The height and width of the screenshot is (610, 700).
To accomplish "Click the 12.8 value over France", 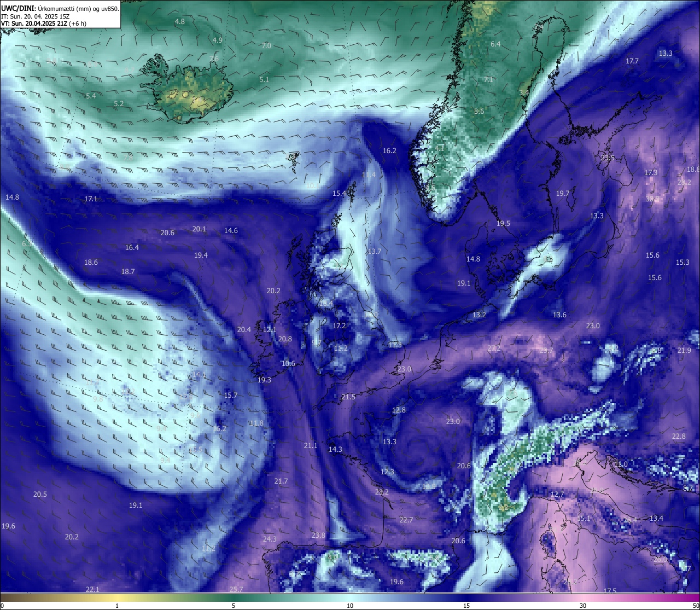I will pos(399,410).
